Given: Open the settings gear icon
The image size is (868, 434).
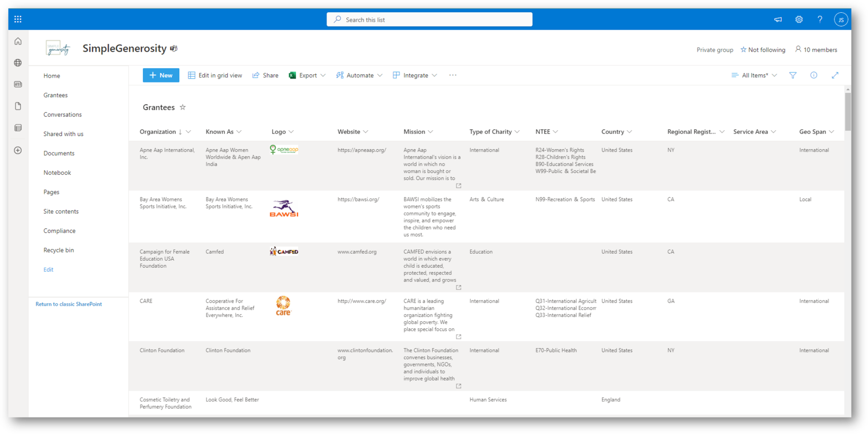Looking at the screenshot, I should pyautogui.click(x=799, y=20).
